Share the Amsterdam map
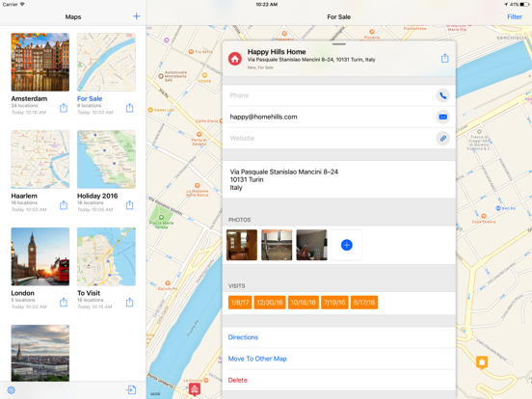 [x=64, y=108]
